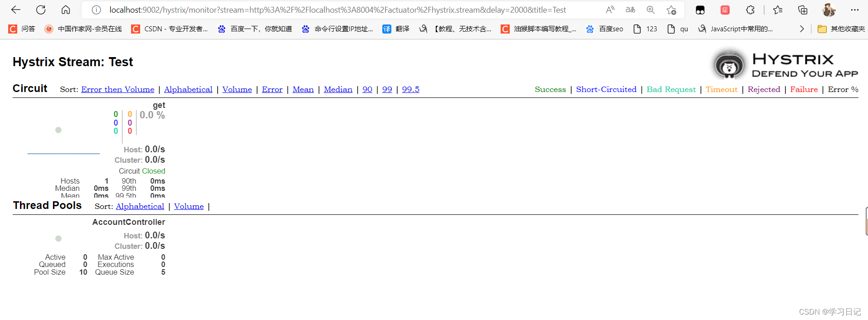Open the 百度seo bookmark

(605, 29)
